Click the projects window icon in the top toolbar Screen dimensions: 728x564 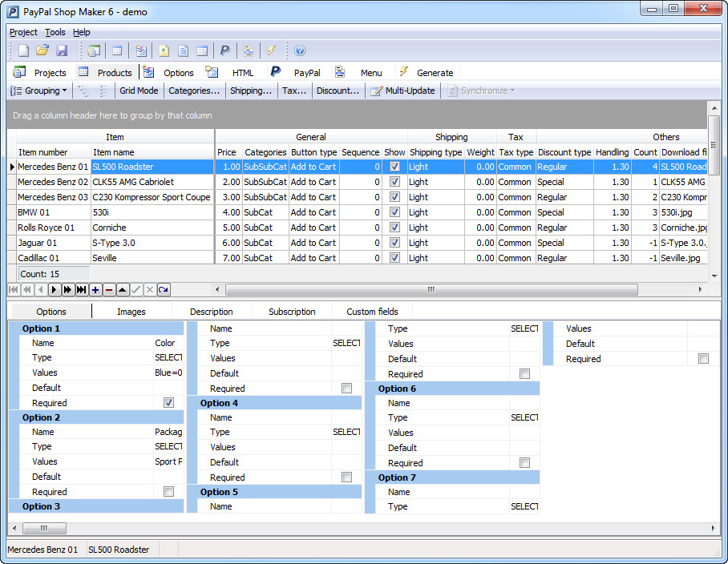point(94,50)
